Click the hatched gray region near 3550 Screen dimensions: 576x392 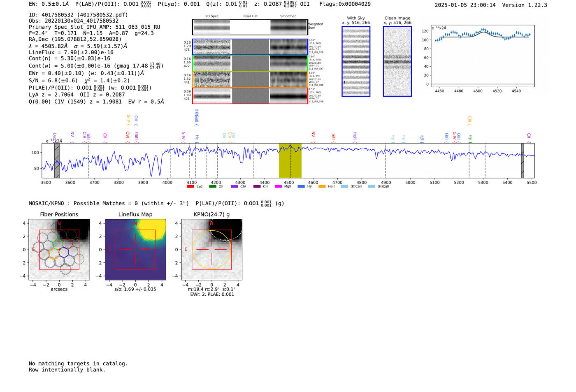click(57, 160)
